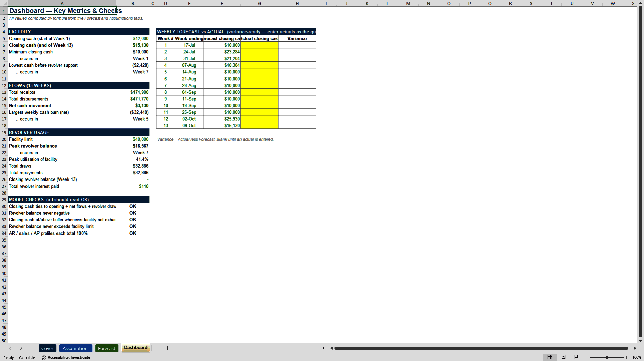Open the Forecast sheet tab
The width and height of the screenshot is (644, 361).
(x=107, y=348)
